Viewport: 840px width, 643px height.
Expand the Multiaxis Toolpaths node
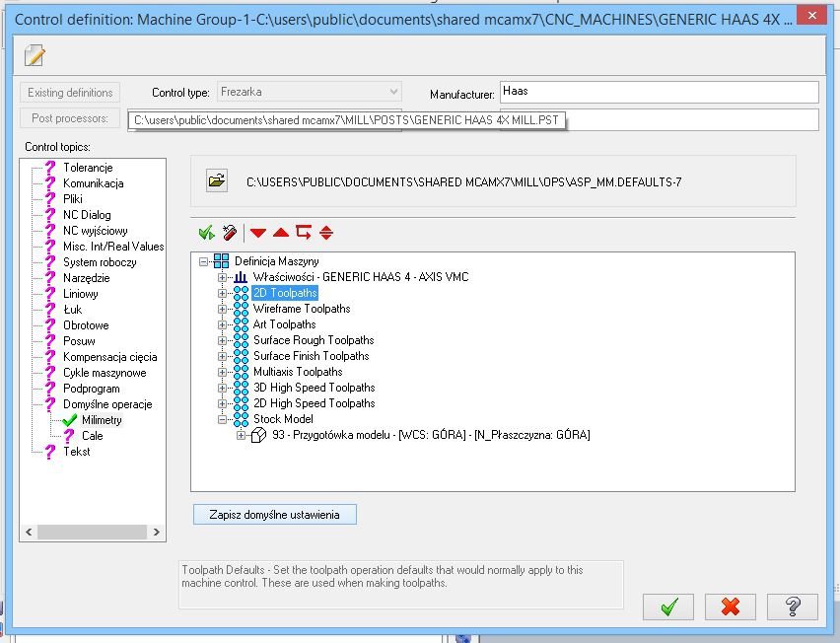[x=222, y=372]
